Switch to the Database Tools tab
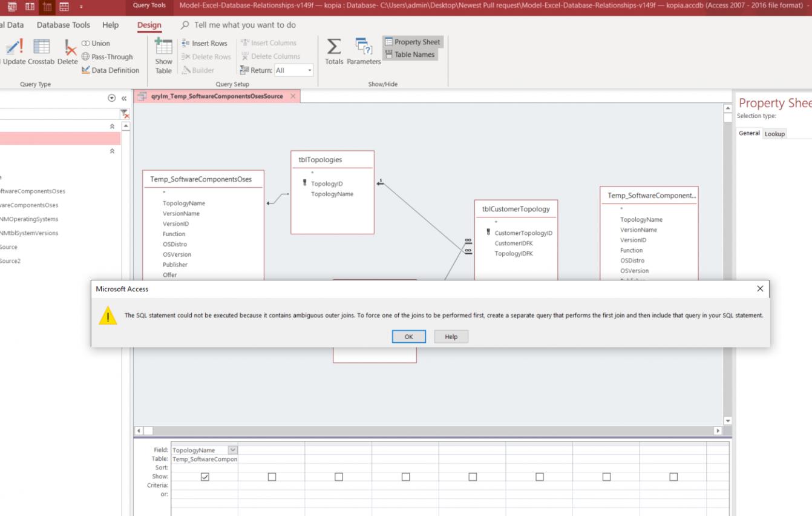The height and width of the screenshot is (516, 812). pos(64,25)
